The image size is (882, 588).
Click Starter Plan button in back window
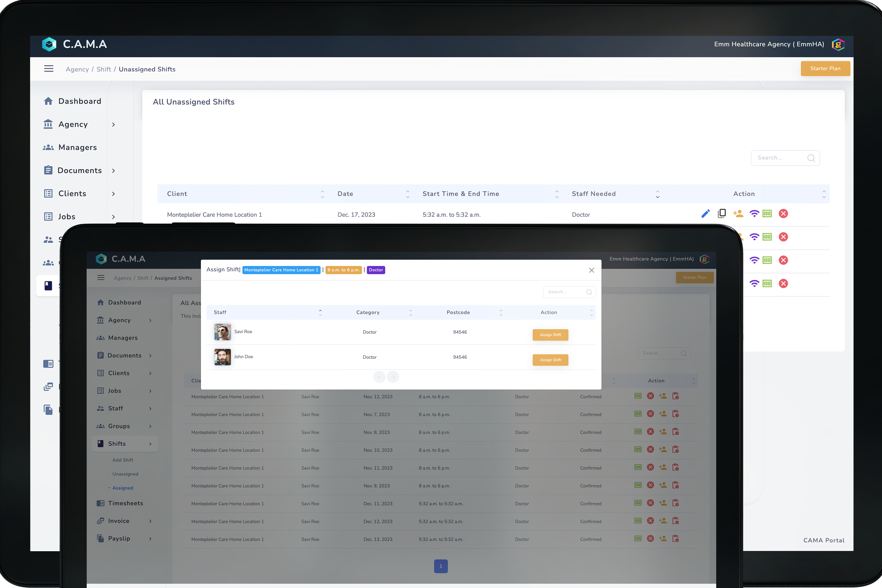tap(825, 69)
